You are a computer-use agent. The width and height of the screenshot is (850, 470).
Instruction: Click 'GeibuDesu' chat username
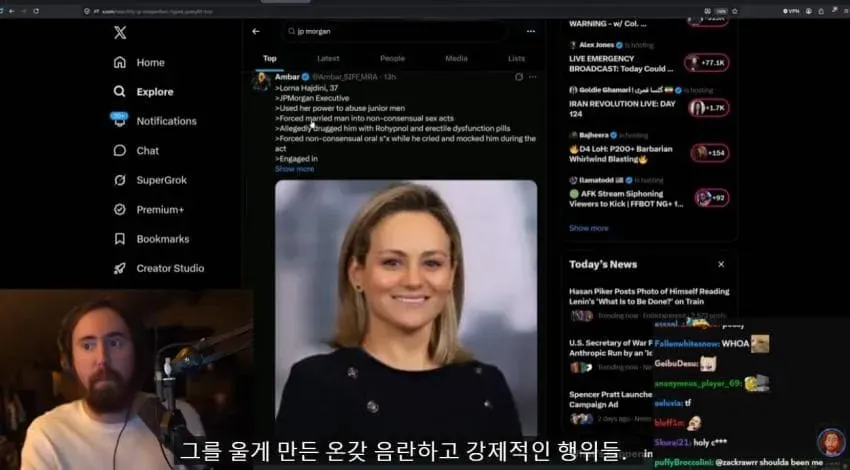675,363
